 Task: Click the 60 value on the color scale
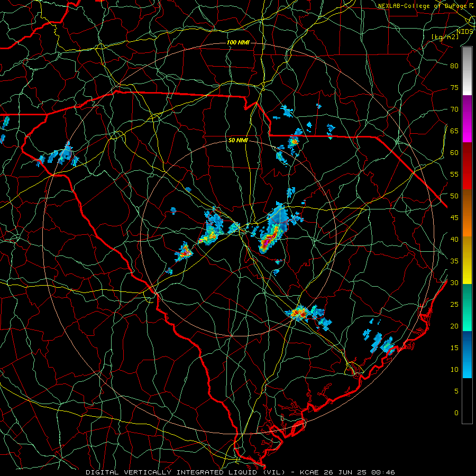pos(454,153)
